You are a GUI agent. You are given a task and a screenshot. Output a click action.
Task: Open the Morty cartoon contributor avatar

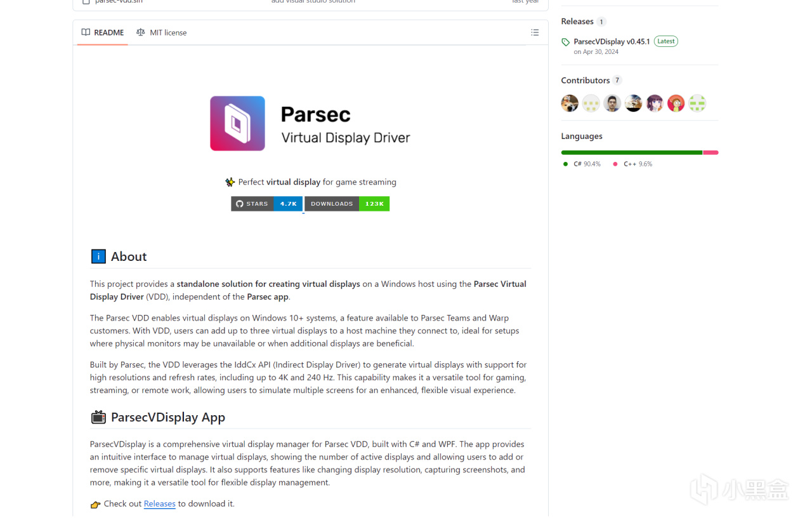pos(676,103)
